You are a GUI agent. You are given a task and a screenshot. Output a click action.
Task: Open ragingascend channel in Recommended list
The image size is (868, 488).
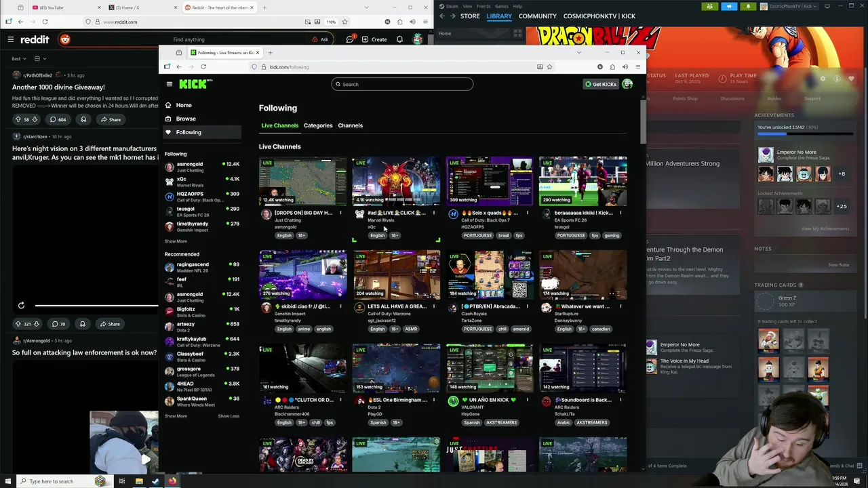pyautogui.click(x=202, y=267)
